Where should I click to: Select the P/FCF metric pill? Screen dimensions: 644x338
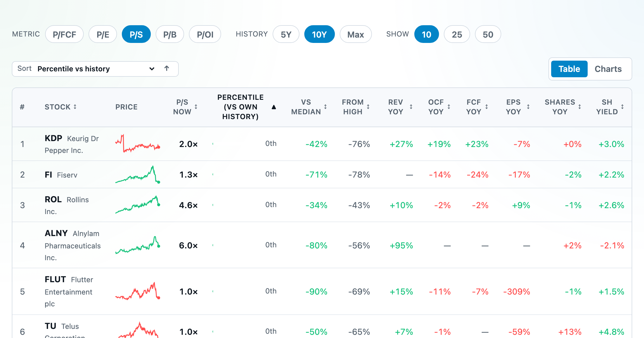(64, 34)
